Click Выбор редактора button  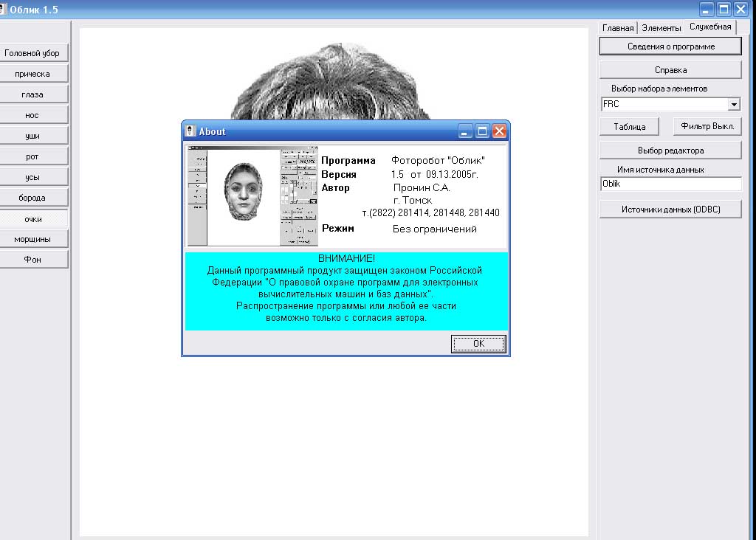[670, 150]
